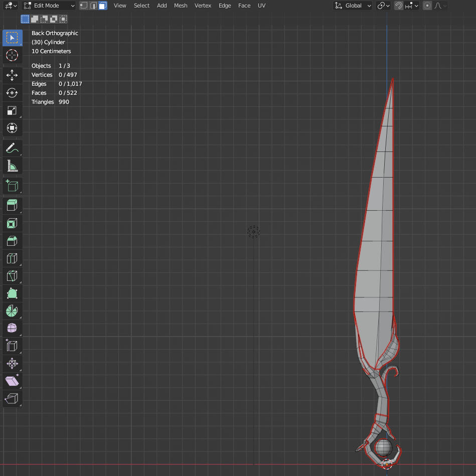Select the Inset Faces tool
Viewport: 476px width, 476px height.
tap(12, 223)
